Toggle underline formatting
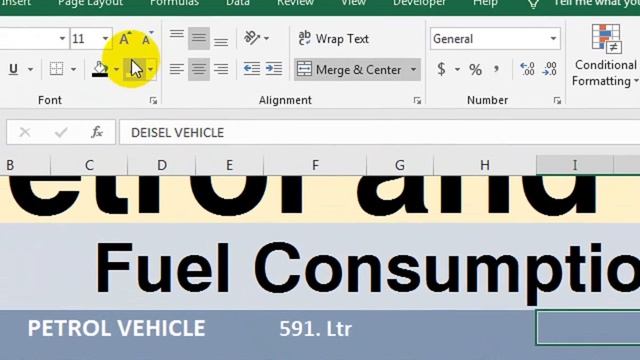640x360 pixels. 13,69
